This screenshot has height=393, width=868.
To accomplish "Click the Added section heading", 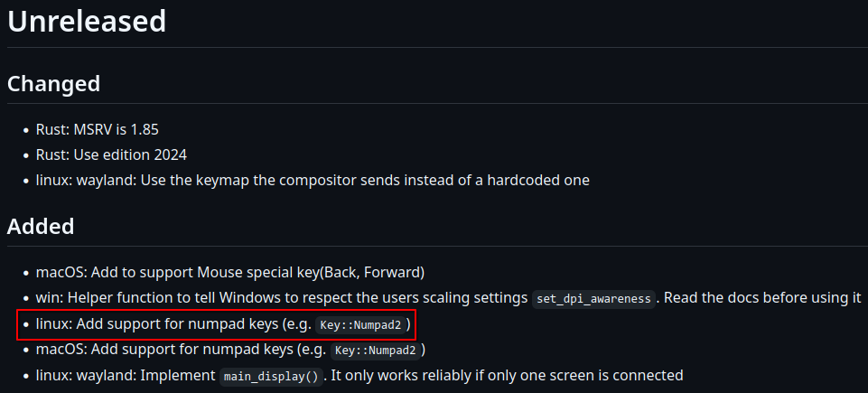I will click(x=41, y=226).
